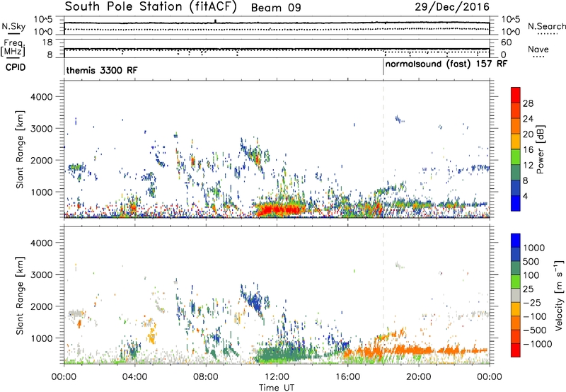Viewport: 566px width, 392px height.
Task: Click the 2000 km tick in the velocity panel
Action: (x=42, y=306)
